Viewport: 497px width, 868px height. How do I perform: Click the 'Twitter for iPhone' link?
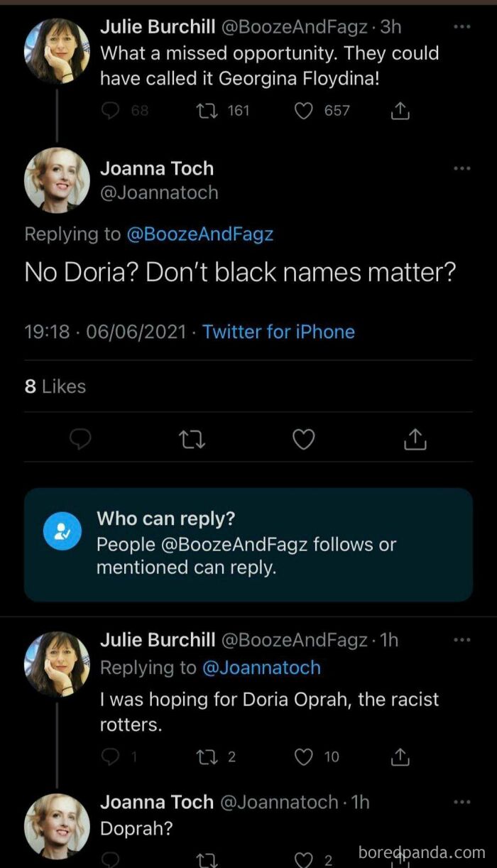(x=278, y=332)
